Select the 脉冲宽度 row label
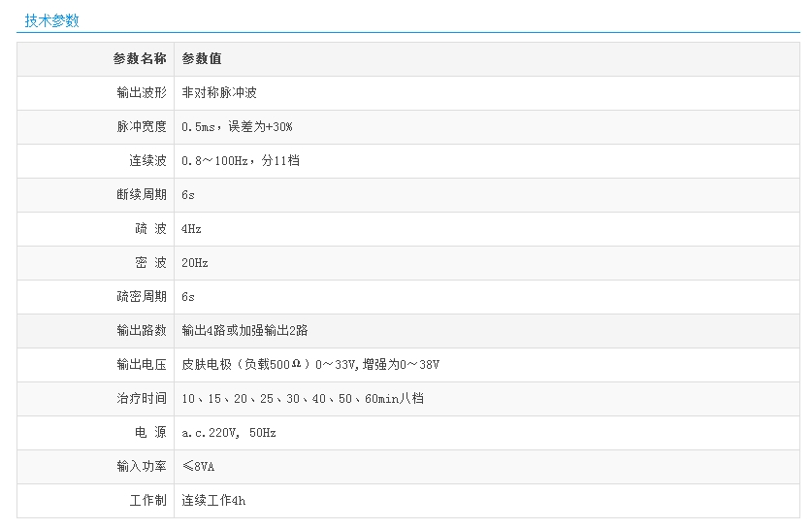Viewport: 812px width, 530px height. pos(142,127)
